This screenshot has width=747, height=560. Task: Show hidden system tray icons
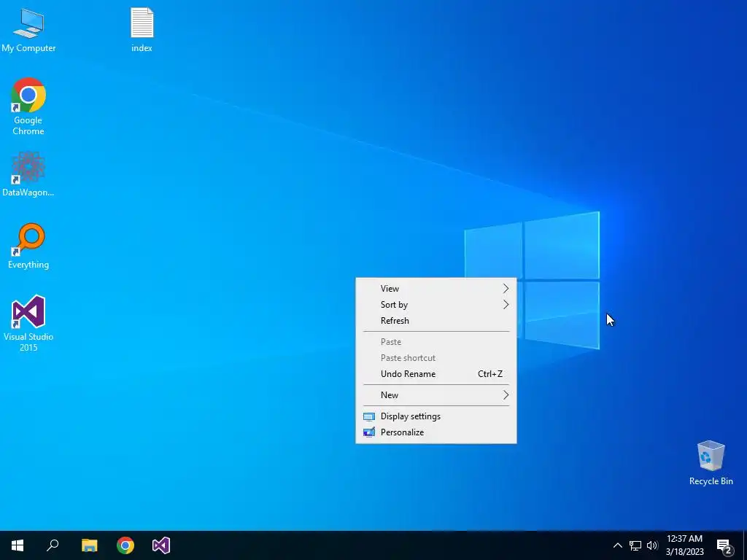tap(617, 545)
